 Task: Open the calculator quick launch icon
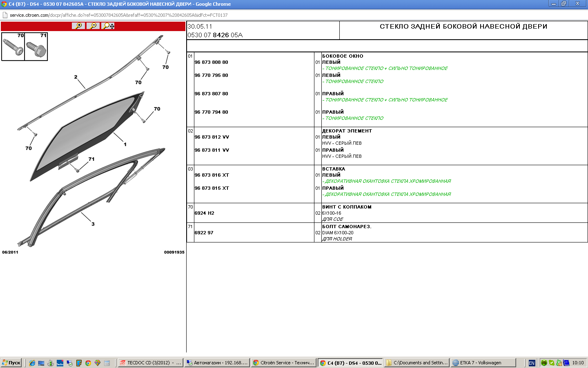tap(107, 363)
